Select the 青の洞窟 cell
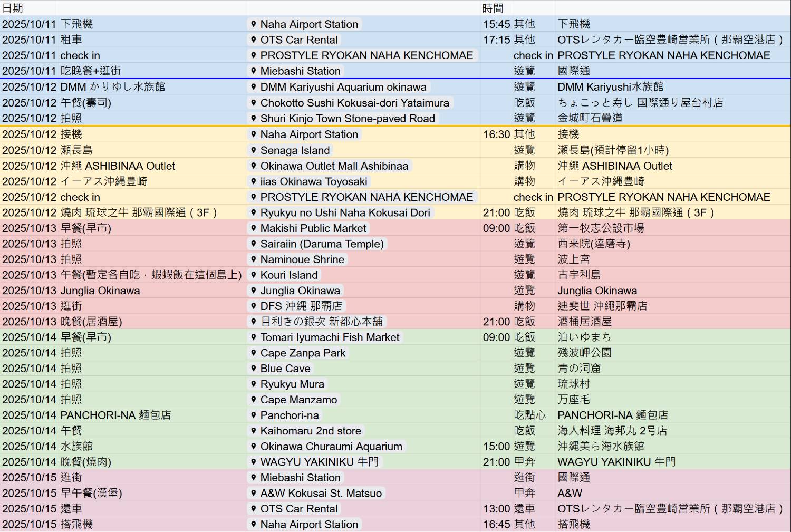Screen dimensions: 791x532 [673, 368]
